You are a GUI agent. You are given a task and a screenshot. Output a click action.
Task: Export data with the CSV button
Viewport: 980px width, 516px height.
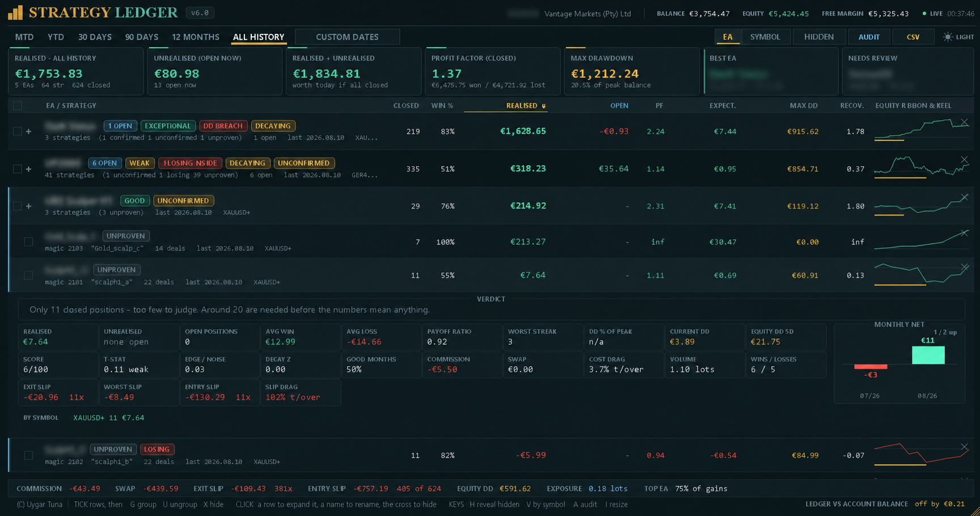913,37
